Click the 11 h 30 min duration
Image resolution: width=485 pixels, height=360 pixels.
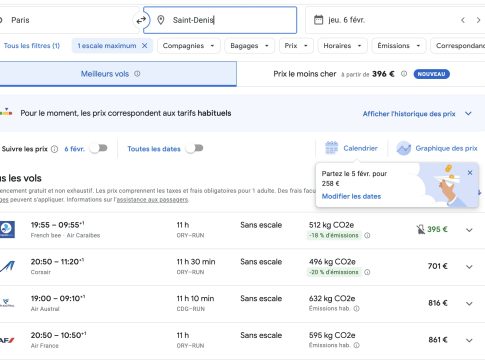[196, 262]
